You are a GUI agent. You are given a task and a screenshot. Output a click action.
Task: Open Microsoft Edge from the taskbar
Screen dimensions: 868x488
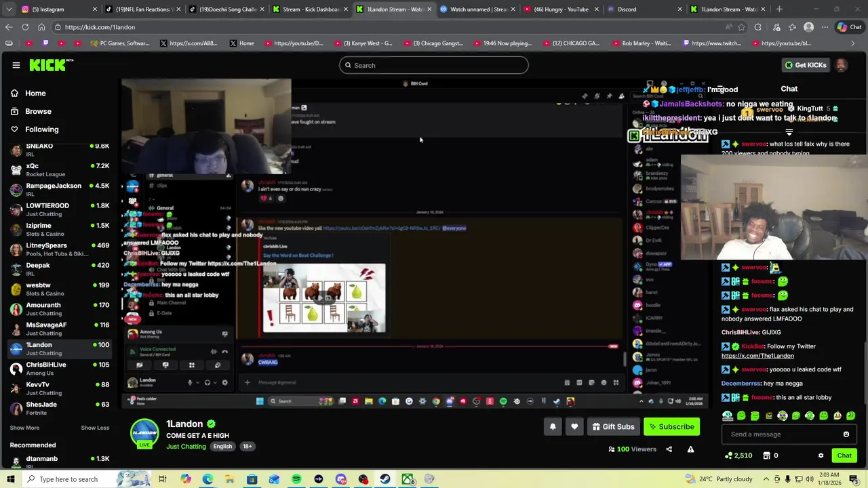click(x=208, y=479)
